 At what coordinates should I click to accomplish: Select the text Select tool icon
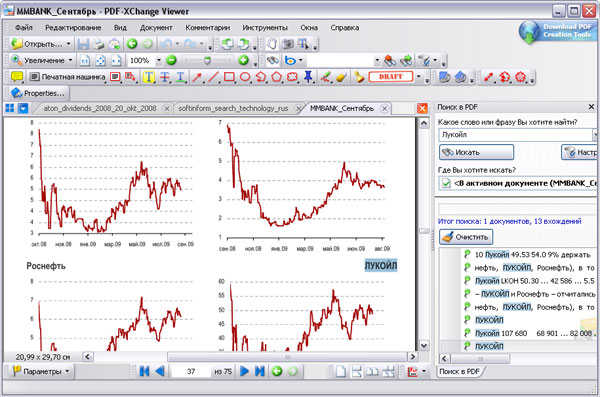[303, 44]
